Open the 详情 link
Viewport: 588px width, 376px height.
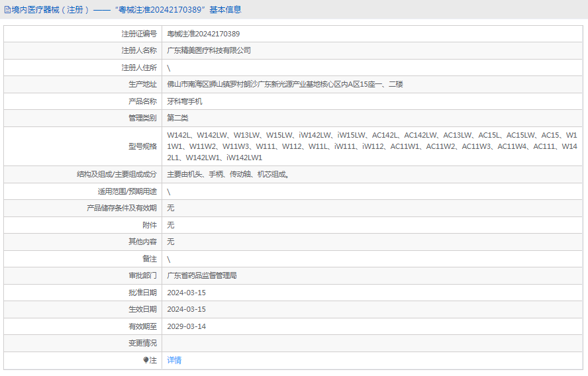click(174, 360)
